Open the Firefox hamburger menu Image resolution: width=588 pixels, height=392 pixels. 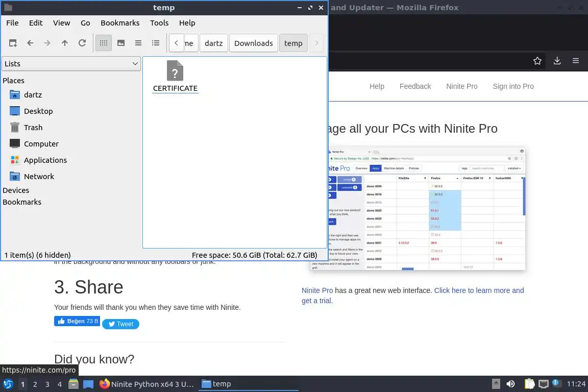point(576,61)
